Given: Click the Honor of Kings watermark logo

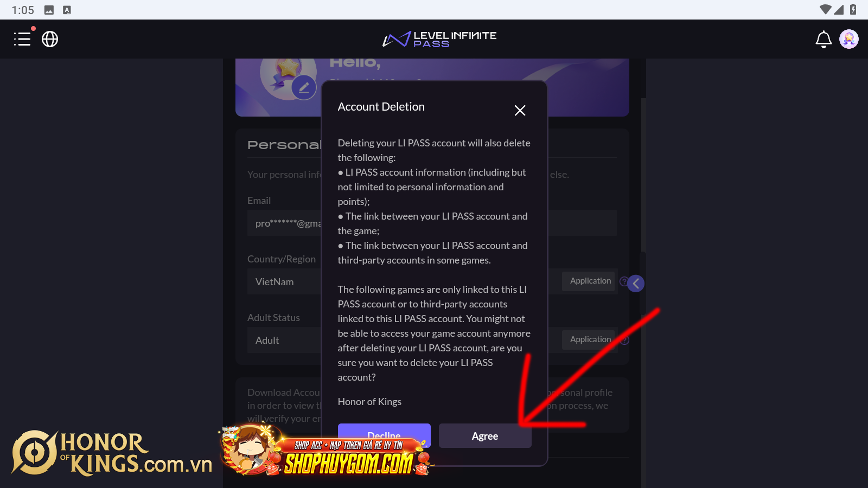Looking at the screenshot, I should (111, 453).
